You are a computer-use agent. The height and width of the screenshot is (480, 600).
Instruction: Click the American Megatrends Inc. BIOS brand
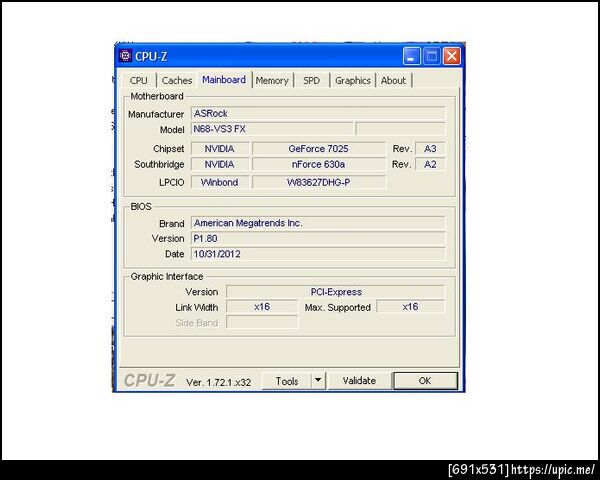pyautogui.click(x=318, y=223)
